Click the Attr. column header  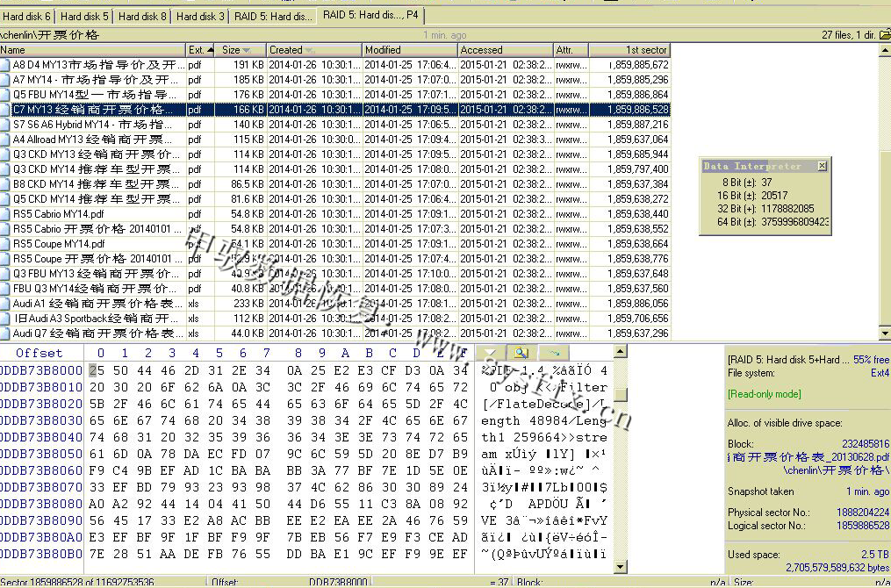[571, 50]
